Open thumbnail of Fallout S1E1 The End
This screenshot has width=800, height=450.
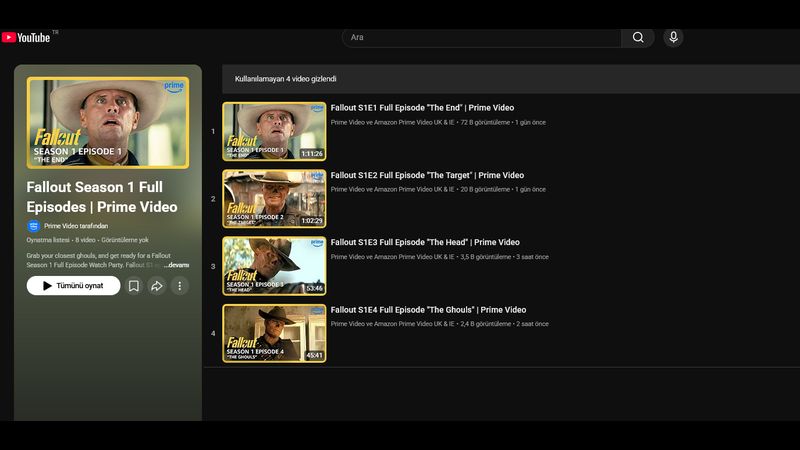pyautogui.click(x=274, y=131)
